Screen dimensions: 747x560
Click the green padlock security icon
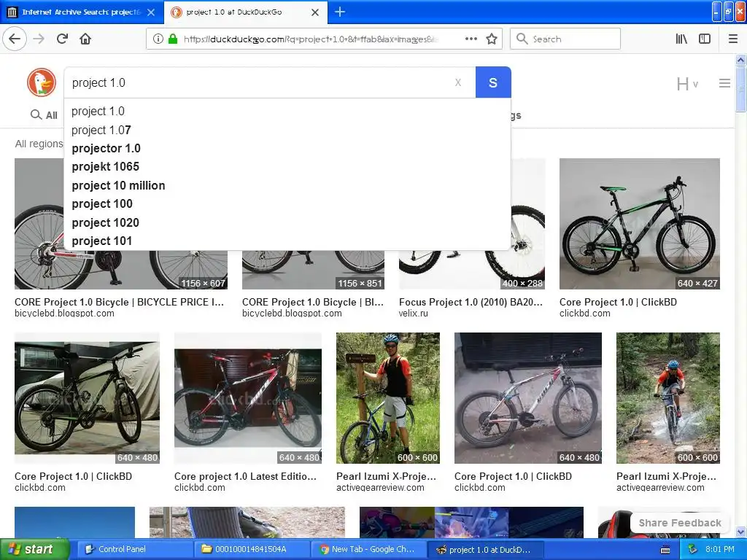[x=172, y=39]
